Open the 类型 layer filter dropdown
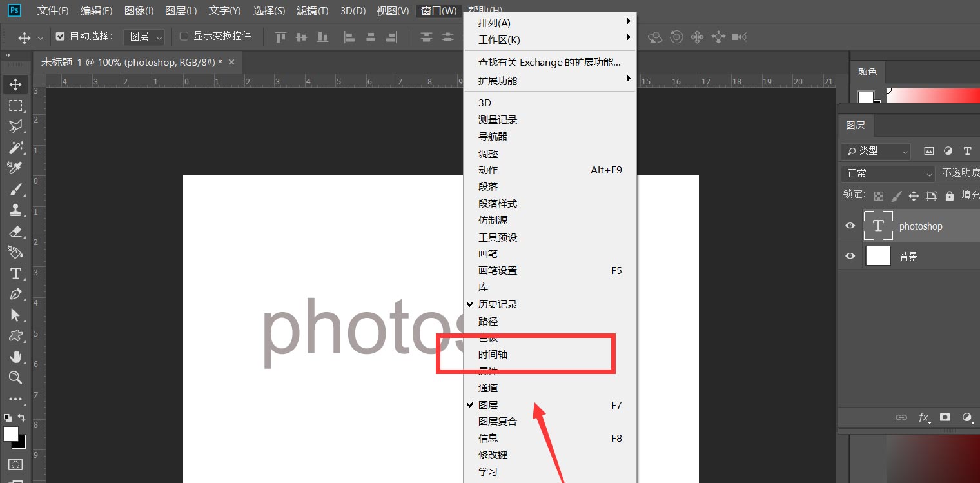Image resolution: width=980 pixels, height=483 pixels. 876,151
